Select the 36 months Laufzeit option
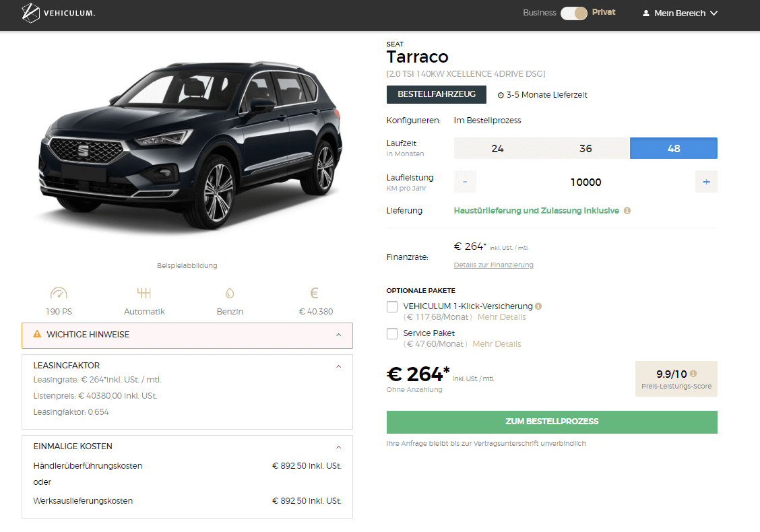The image size is (760, 532). coord(585,149)
